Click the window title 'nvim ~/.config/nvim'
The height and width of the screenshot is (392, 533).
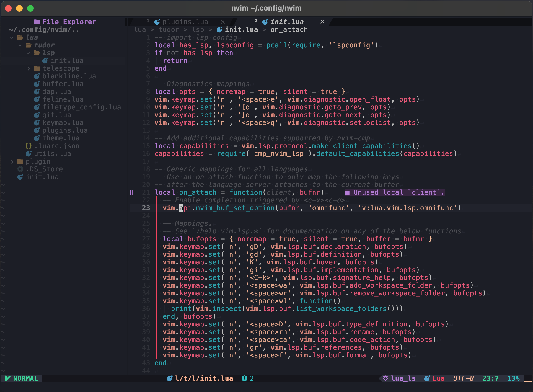(266, 8)
